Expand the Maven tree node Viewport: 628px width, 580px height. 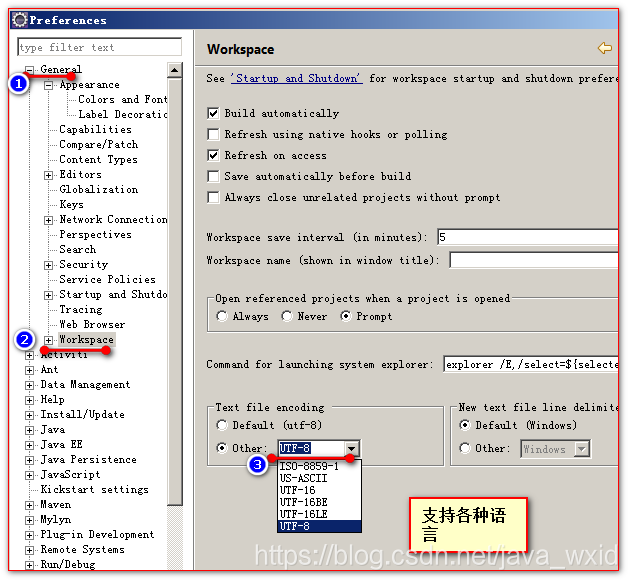(29, 505)
